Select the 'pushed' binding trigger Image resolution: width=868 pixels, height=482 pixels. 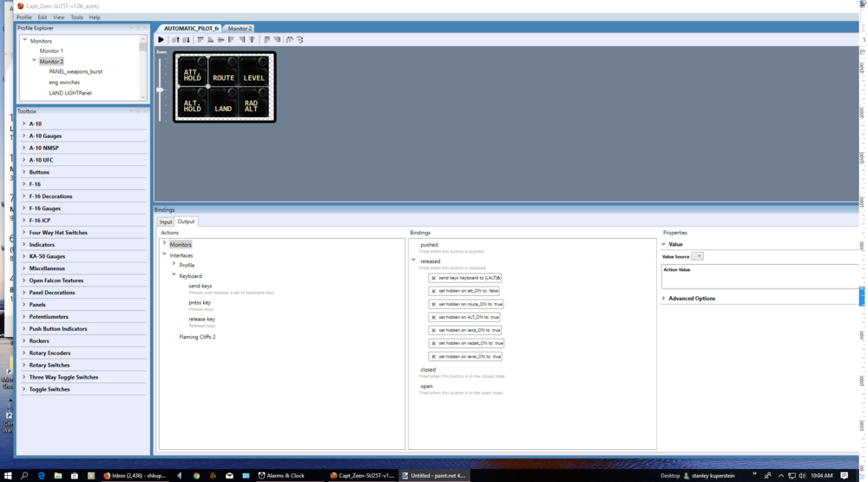point(429,244)
